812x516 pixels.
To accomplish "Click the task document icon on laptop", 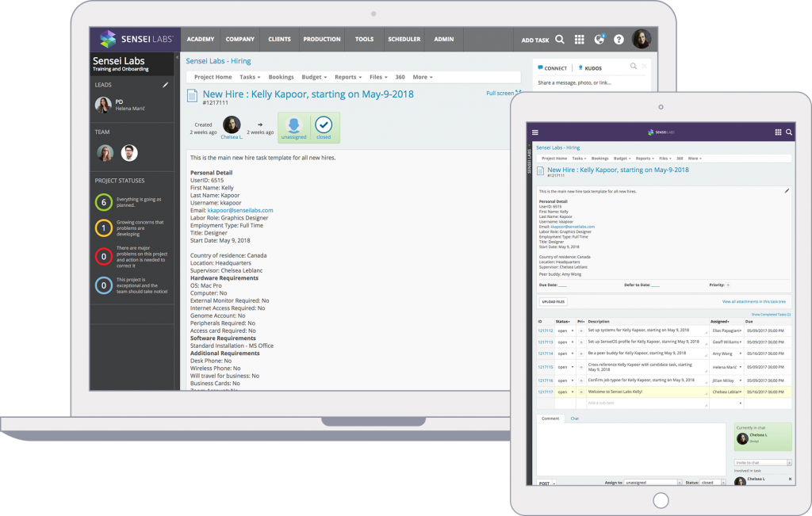I will [x=192, y=95].
